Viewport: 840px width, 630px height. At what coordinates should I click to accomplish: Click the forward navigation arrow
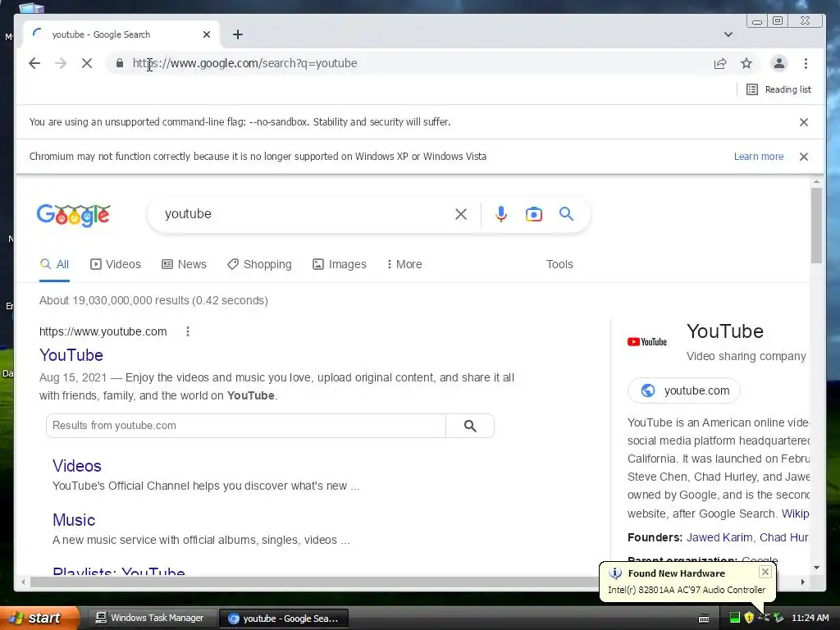tap(61, 63)
